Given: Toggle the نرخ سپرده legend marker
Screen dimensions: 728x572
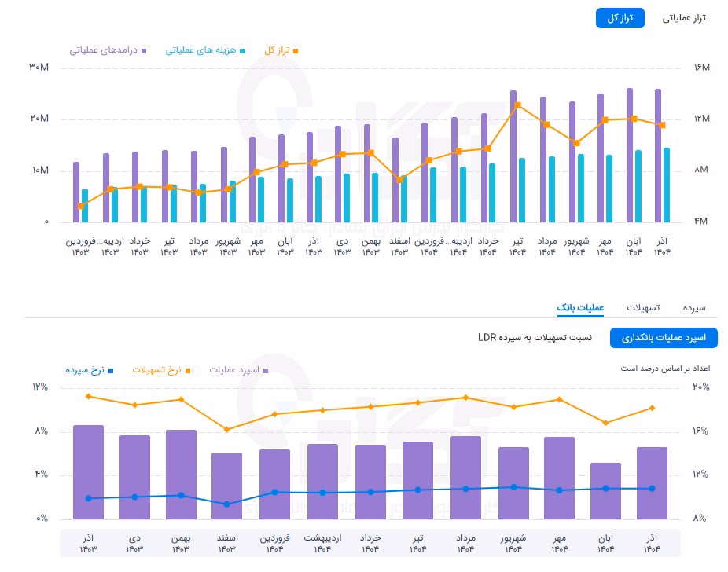Looking at the screenshot, I should pos(89,370).
